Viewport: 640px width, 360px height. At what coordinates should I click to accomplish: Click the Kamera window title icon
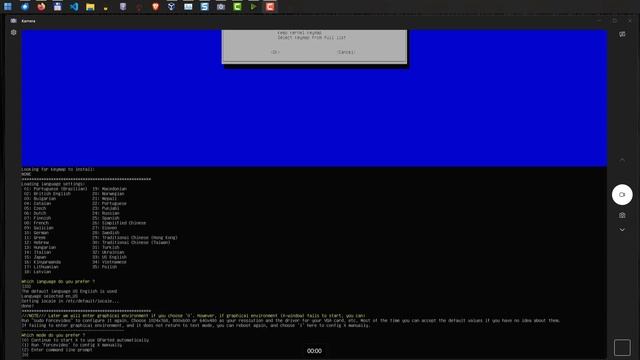point(13,21)
